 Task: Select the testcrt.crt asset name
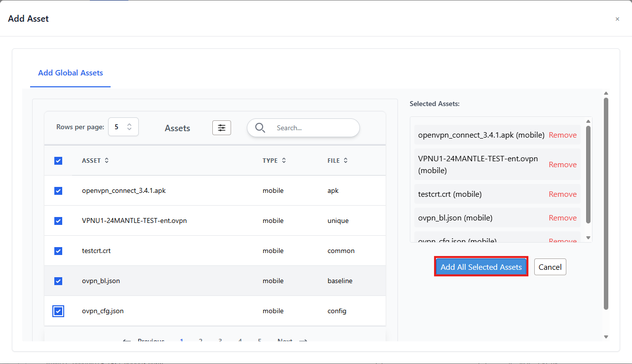pos(96,251)
